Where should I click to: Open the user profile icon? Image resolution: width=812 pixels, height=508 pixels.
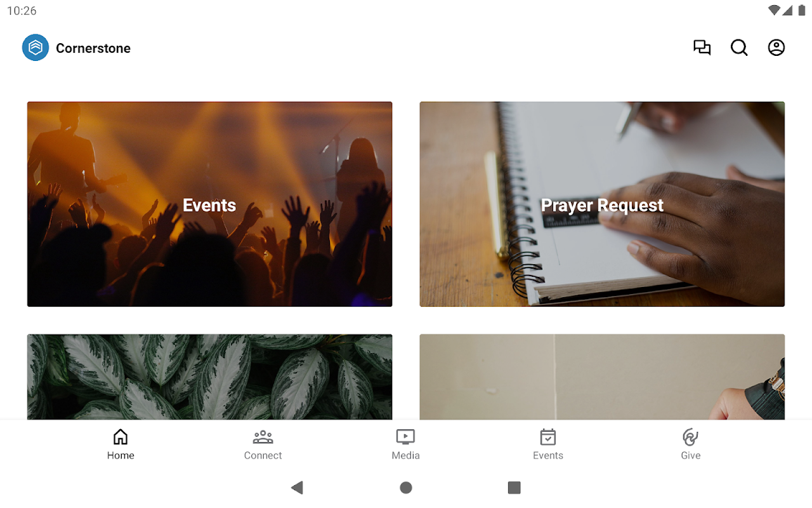pyautogui.click(x=776, y=48)
